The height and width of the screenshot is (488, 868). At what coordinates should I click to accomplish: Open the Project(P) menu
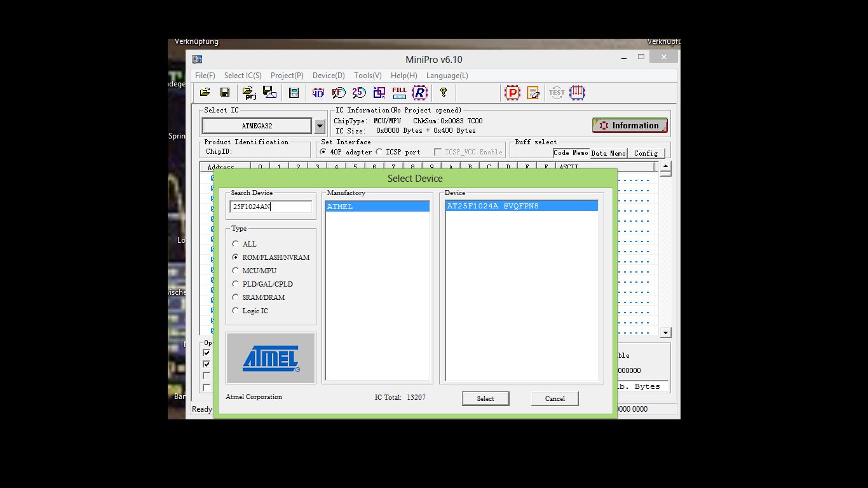(287, 76)
